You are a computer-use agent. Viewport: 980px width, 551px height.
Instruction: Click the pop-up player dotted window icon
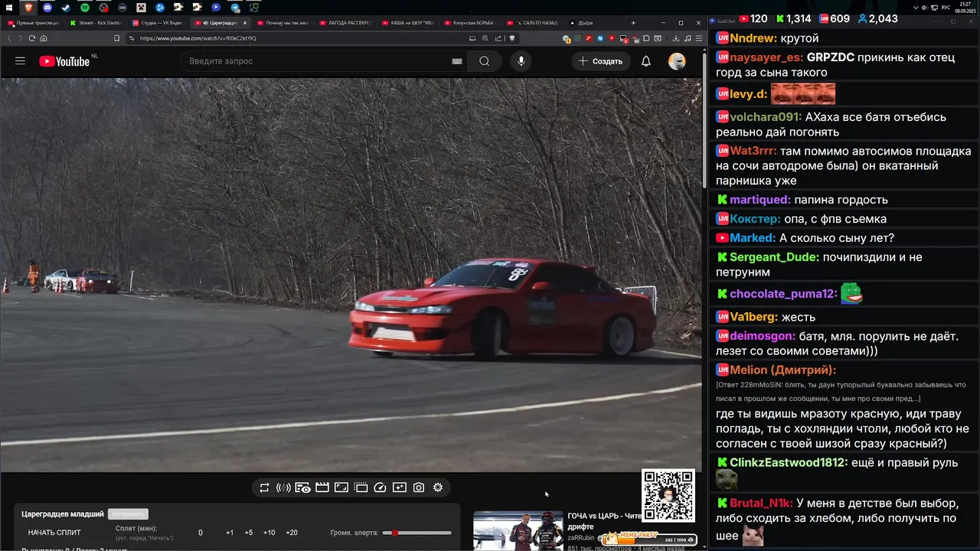[361, 487]
